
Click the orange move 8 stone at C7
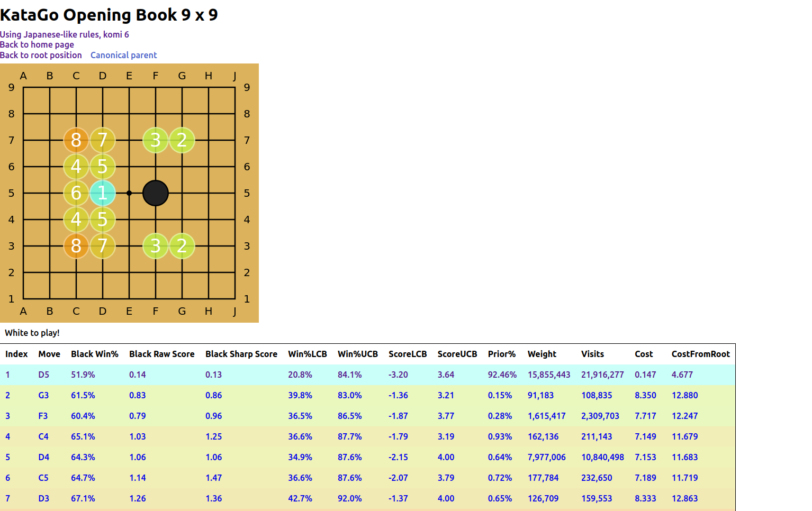point(76,140)
